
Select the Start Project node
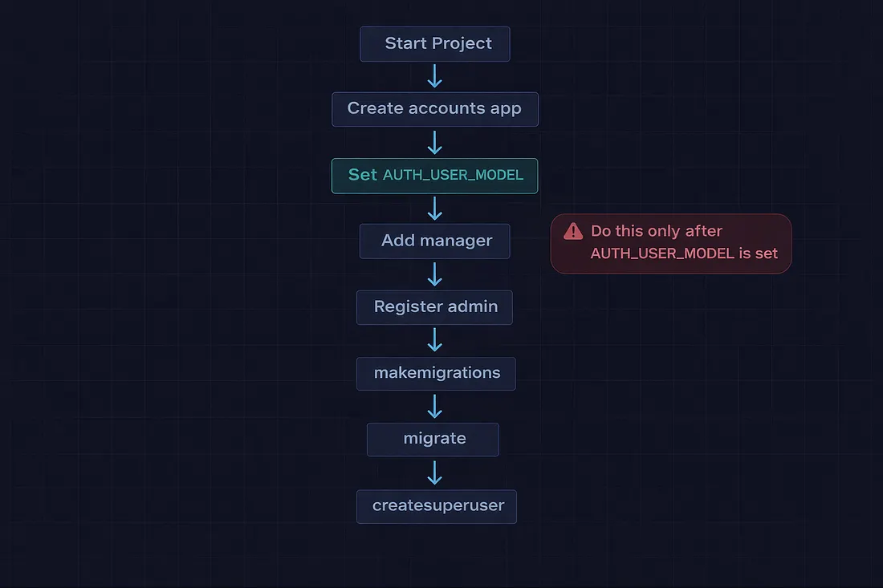point(434,43)
